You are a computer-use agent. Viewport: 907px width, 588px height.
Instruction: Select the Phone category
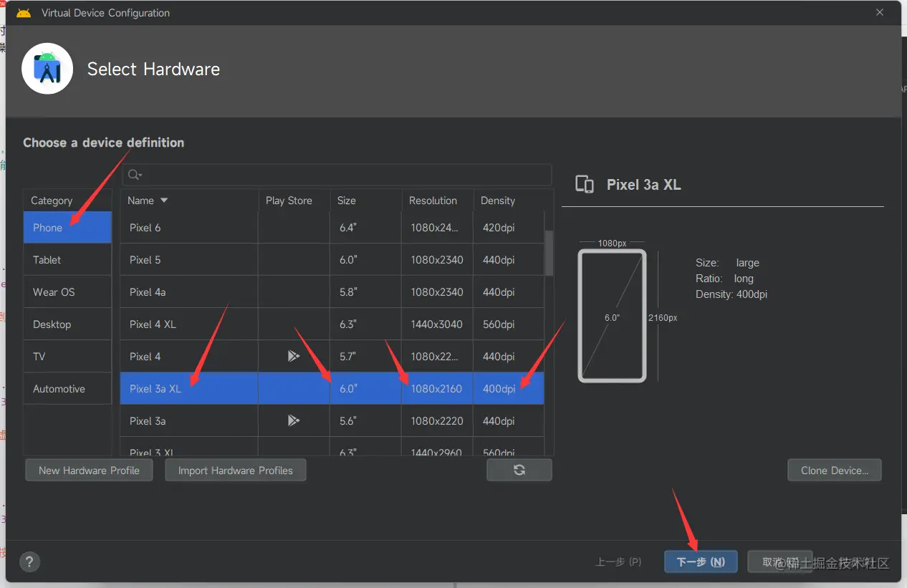pos(67,227)
